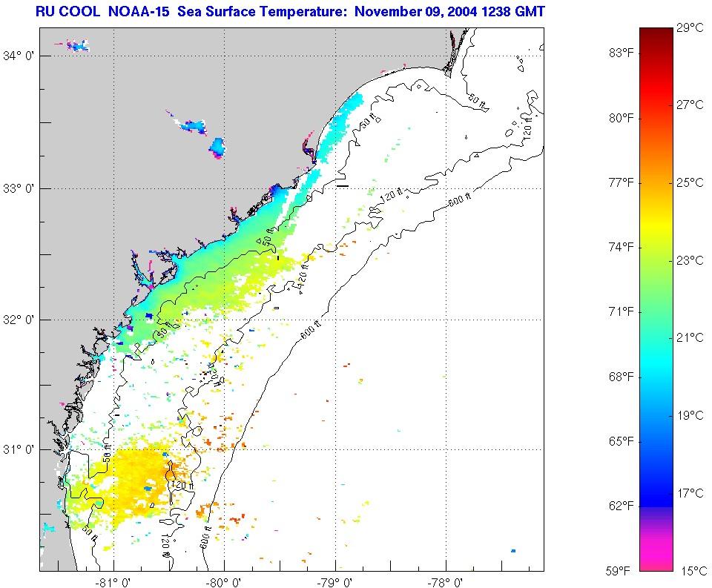This screenshot has width=712, height=588.
Task: Click the 83°F scale label
Action: coord(622,53)
